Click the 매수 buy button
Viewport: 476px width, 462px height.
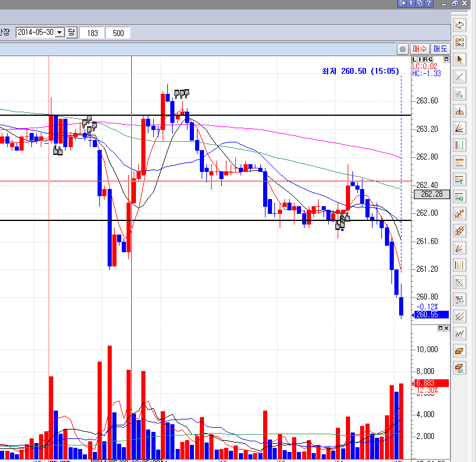click(420, 49)
